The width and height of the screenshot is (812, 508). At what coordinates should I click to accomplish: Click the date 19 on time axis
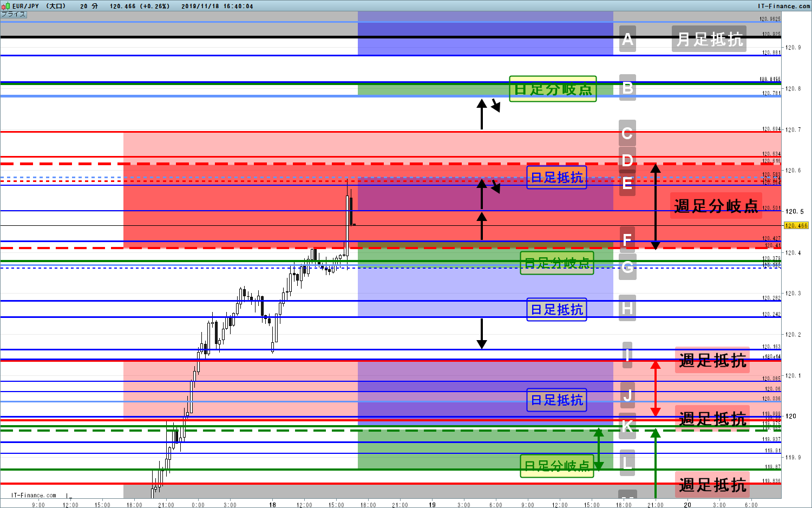tap(432, 505)
